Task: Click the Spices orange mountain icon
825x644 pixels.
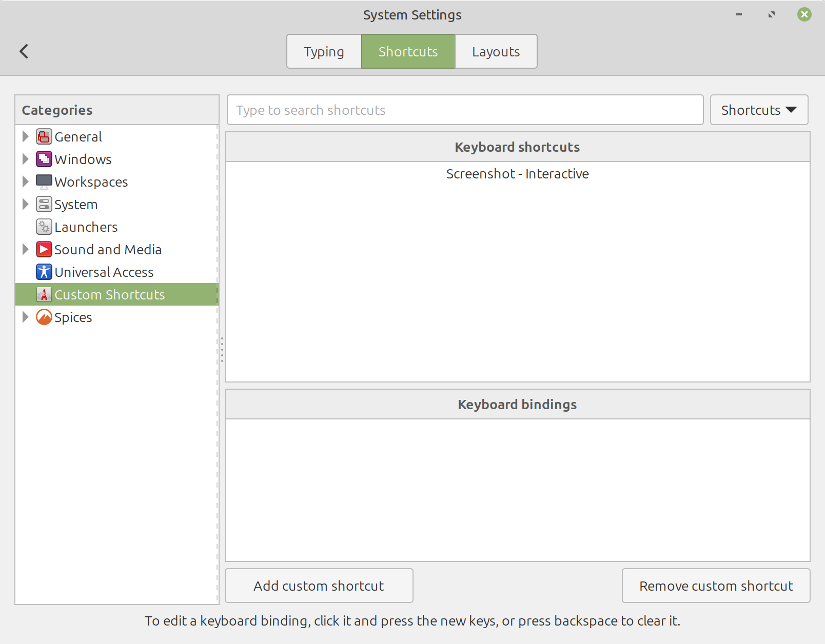Action: coord(44,317)
